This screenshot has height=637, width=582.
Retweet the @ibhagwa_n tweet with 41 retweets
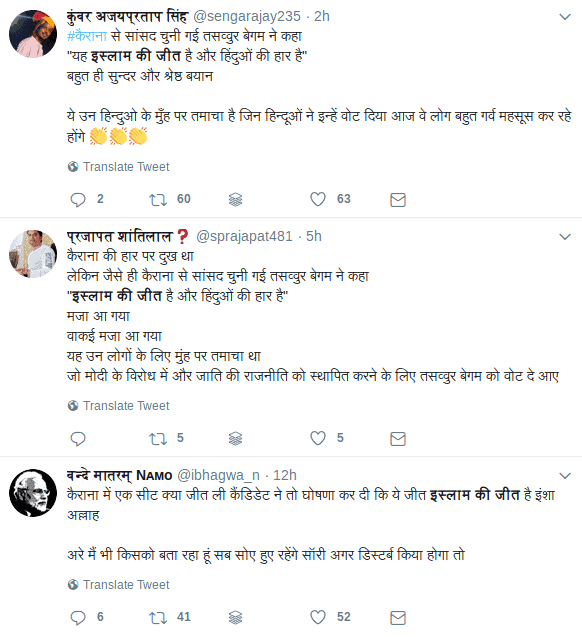[158, 618]
